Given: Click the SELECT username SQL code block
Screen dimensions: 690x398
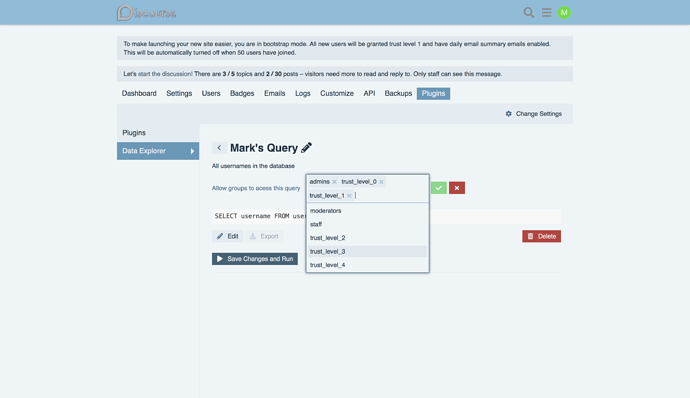Looking at the screenshot, I should tap(386, 216).
